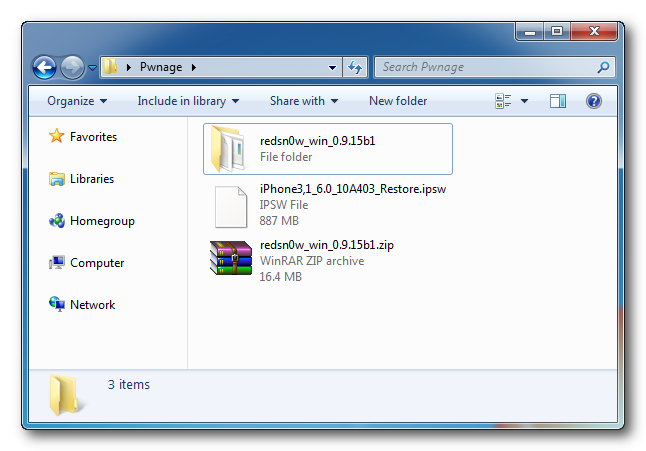Open Help with the question mark

(594, 101)
